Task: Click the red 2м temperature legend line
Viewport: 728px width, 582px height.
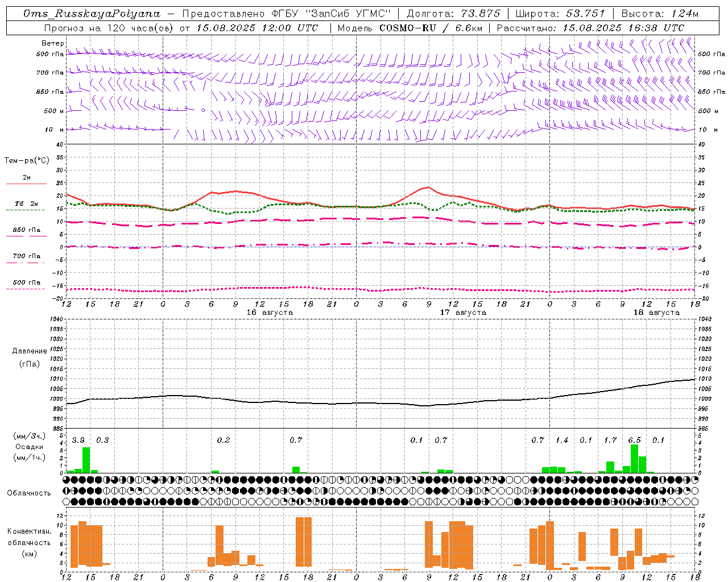Action: coord(26,184)
